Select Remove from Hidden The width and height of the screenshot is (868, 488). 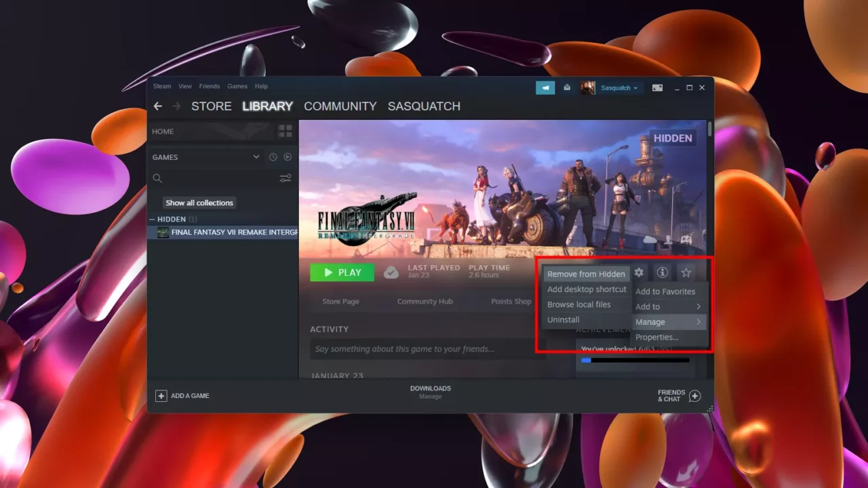pos(587,274)
